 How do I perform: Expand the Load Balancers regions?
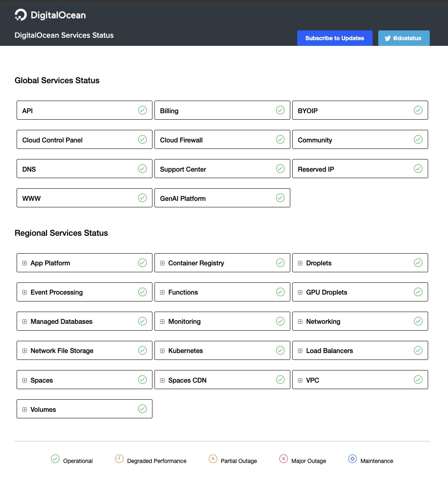pos(300,351)
